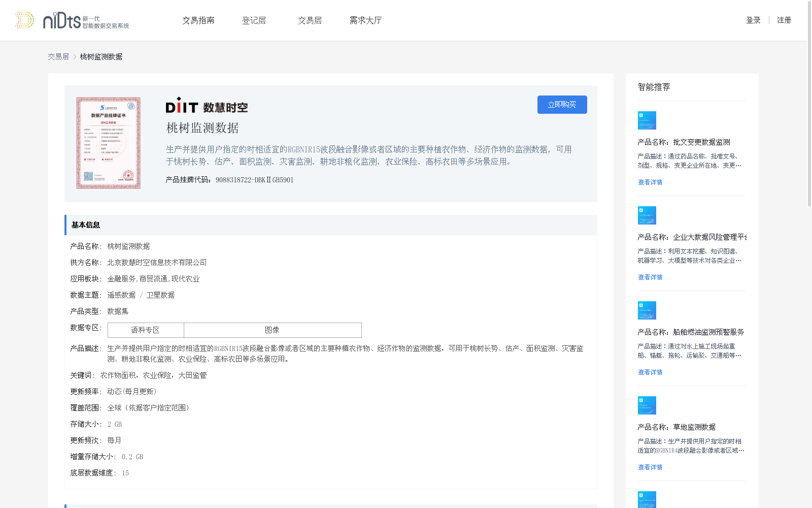
Task: Click the DIIT 数慧时空 logo
Action: tap(207, 106)
